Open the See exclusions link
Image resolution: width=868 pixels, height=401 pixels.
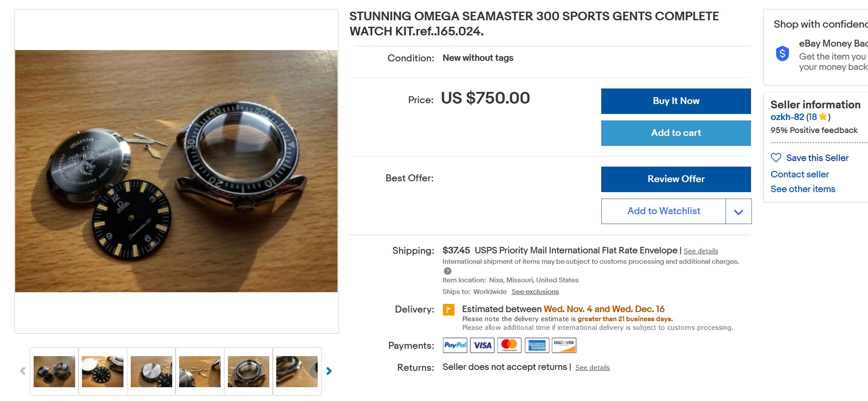click(x=535, y=292)
